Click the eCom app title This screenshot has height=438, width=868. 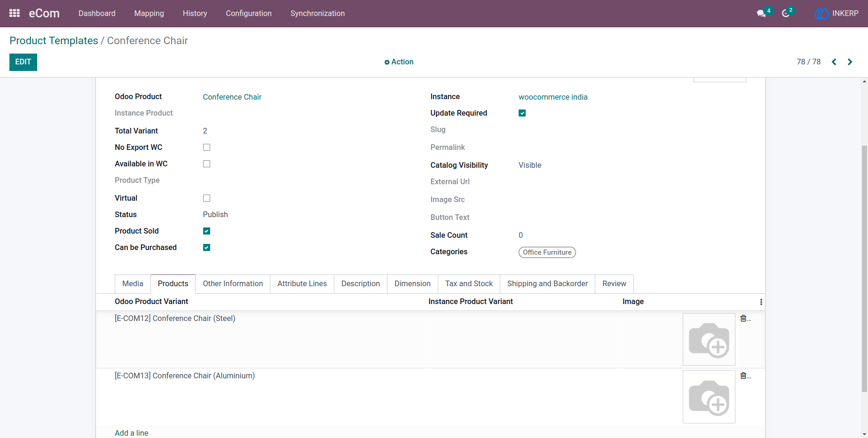[44, 14]
